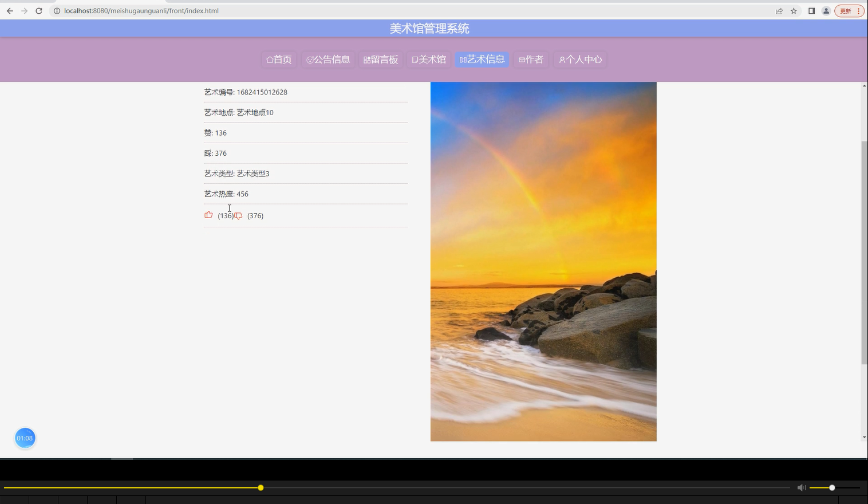Viewport: 868px width, 504px height.
Task: Click the site info icon in address bar
Action: [57, 11]
